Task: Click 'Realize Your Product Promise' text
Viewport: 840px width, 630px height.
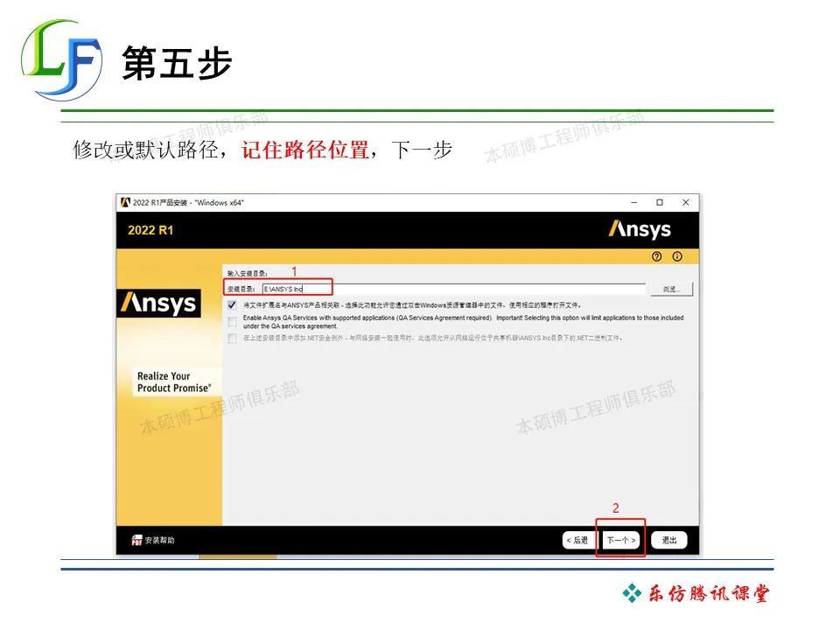Action: click(174, 382)
